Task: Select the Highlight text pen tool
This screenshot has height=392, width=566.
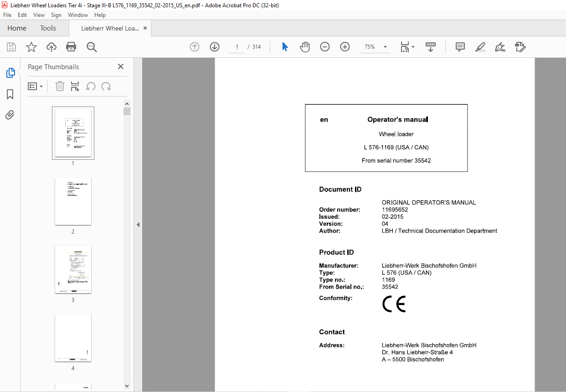Action: (480, 47)
